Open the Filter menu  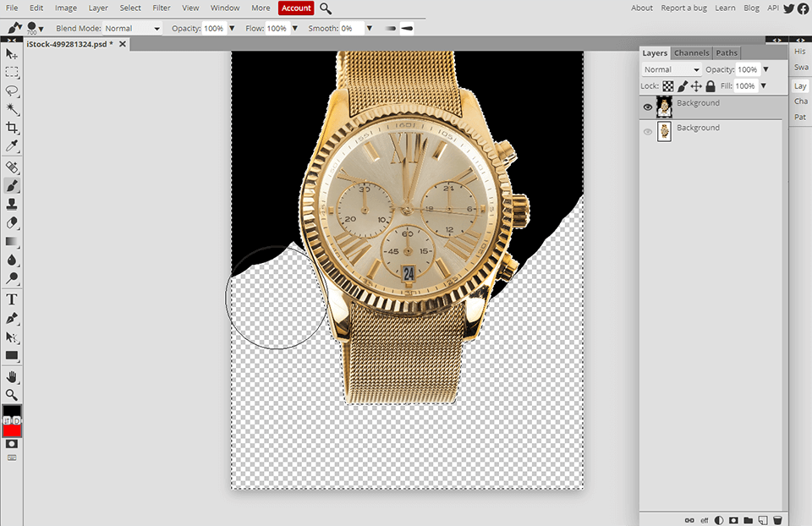[161, 8]
